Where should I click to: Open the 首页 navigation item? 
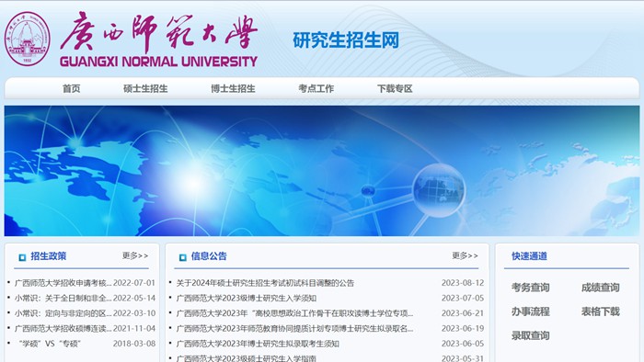[x=72, y=88]
